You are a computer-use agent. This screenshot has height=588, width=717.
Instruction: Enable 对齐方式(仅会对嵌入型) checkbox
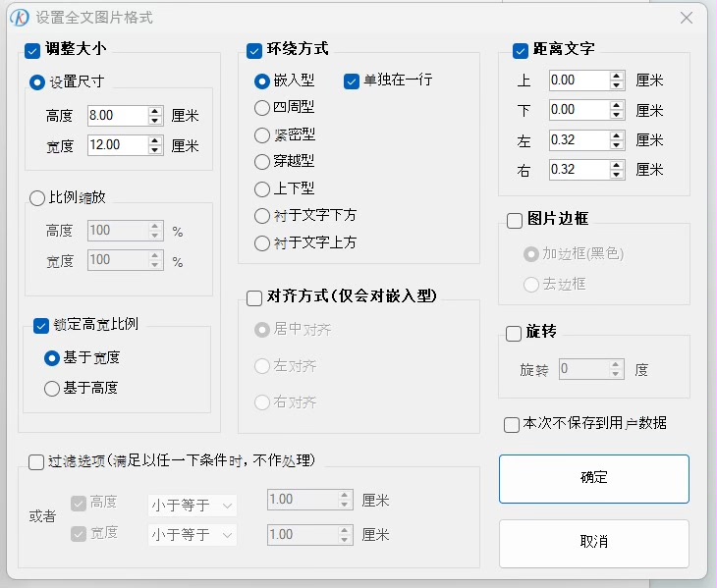254,298
